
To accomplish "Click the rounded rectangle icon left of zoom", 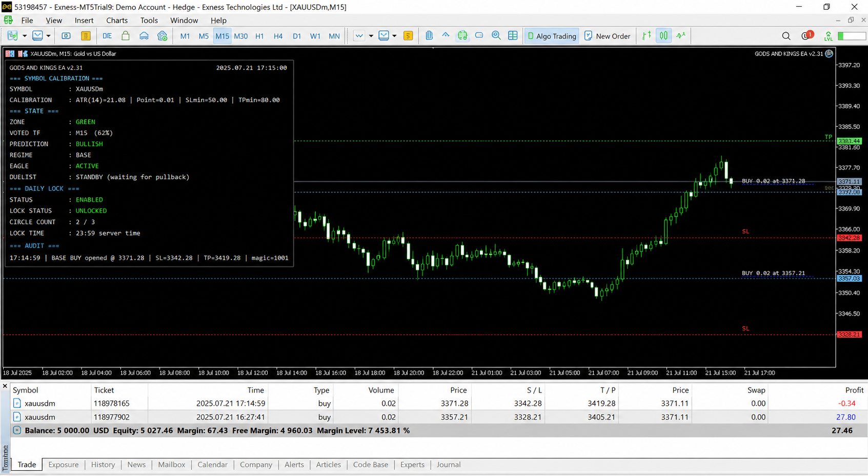I will tap(479, 36).
